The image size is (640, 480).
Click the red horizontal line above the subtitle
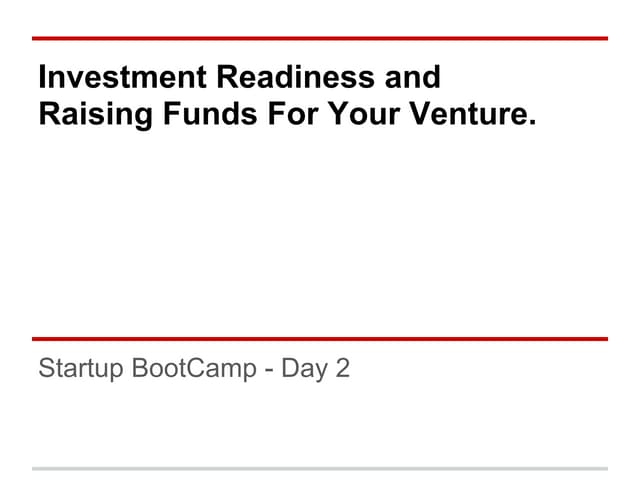(320, 338)
